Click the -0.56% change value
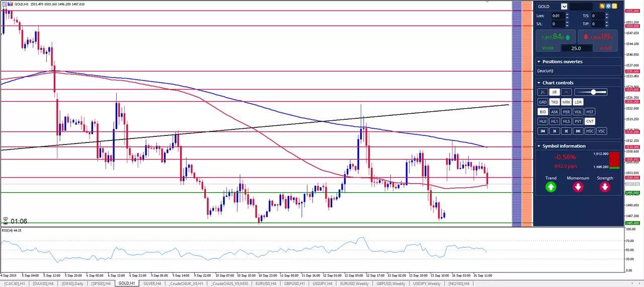The height and width of the screenshot is (287, 644). pyautogui.click(x=566, y=157)
